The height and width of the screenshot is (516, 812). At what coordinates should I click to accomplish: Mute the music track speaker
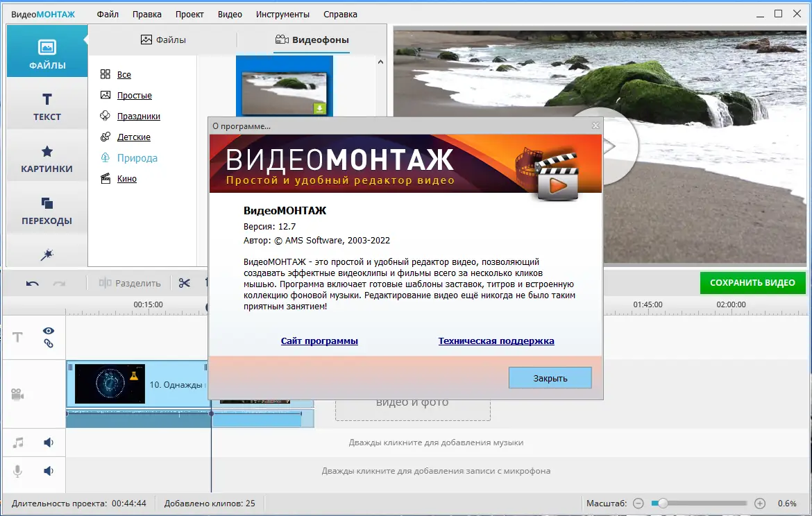point(48,442)
